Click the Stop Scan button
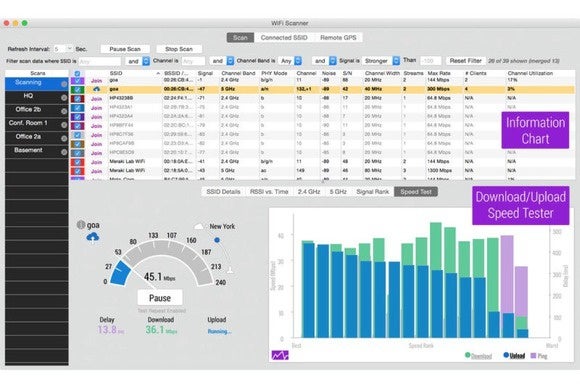This screenshot has width=580, height=388. 179,49
